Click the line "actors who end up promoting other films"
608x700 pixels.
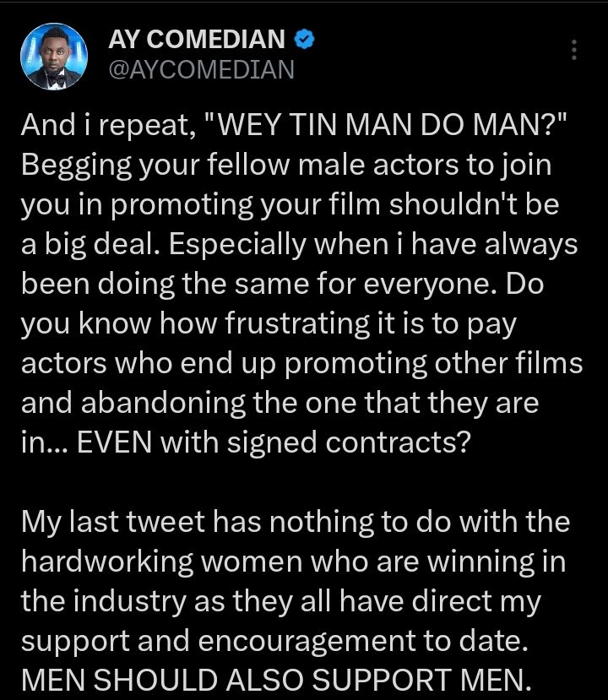[301, 363]
